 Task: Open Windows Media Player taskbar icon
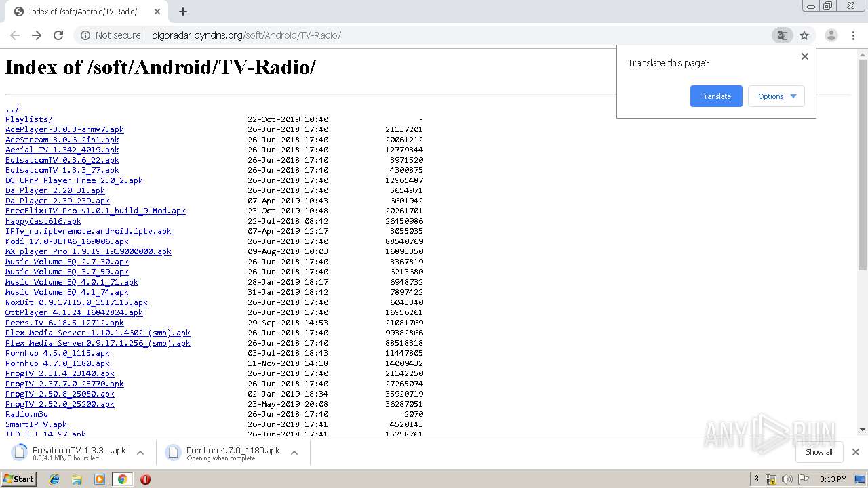point(100,479)
